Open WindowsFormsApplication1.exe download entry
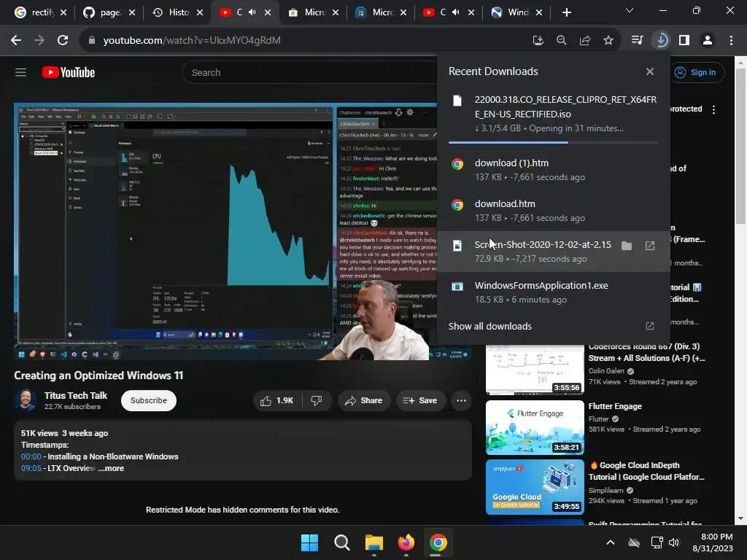This screenshot has width=747, height=560. click(x=553, y=292)
